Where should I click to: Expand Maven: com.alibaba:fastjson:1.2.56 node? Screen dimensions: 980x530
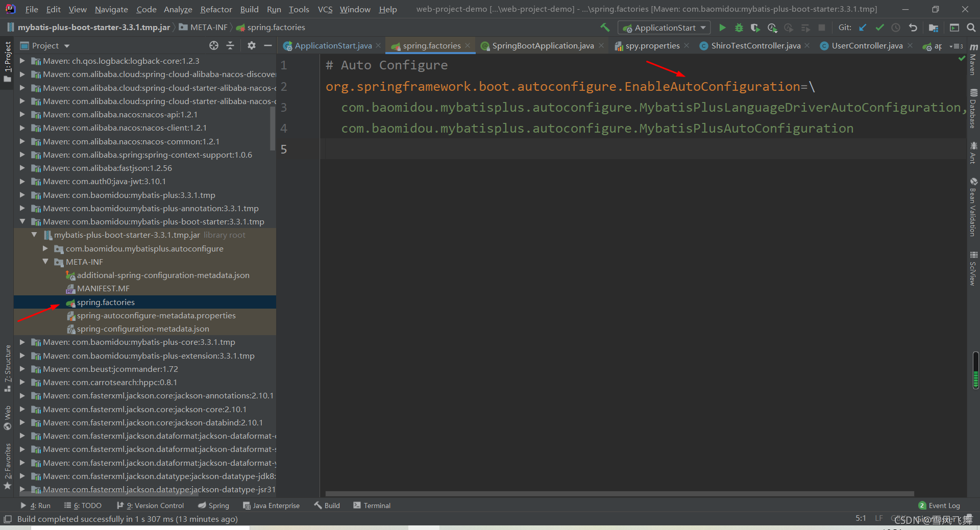point(22,168)
